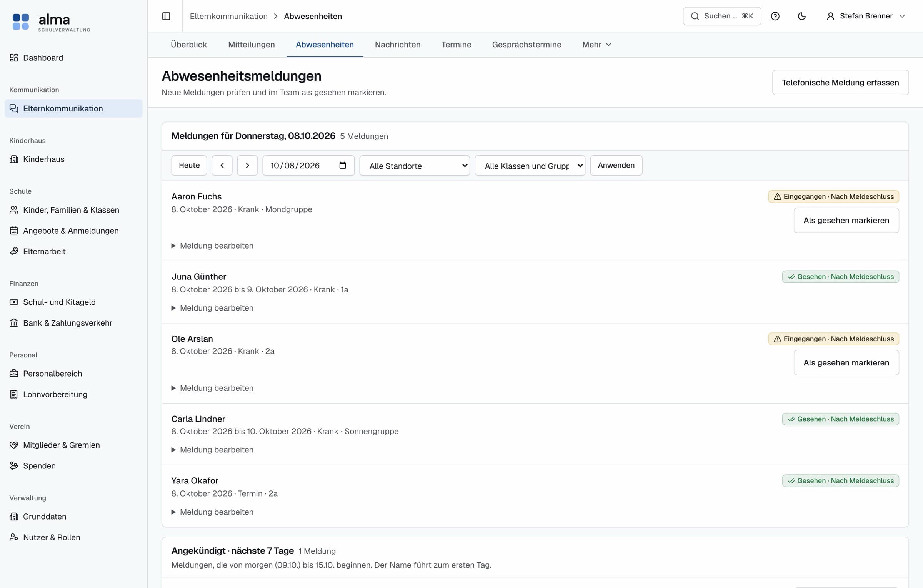Click Anwenden to apply filters
923x588 pixels.
pyautogui.click(x=616, y=165)
